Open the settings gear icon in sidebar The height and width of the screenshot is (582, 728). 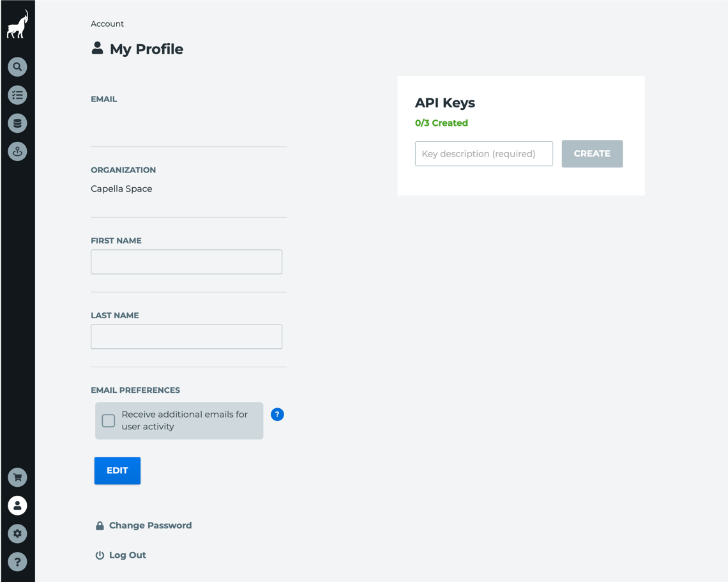tap(17, 533)
